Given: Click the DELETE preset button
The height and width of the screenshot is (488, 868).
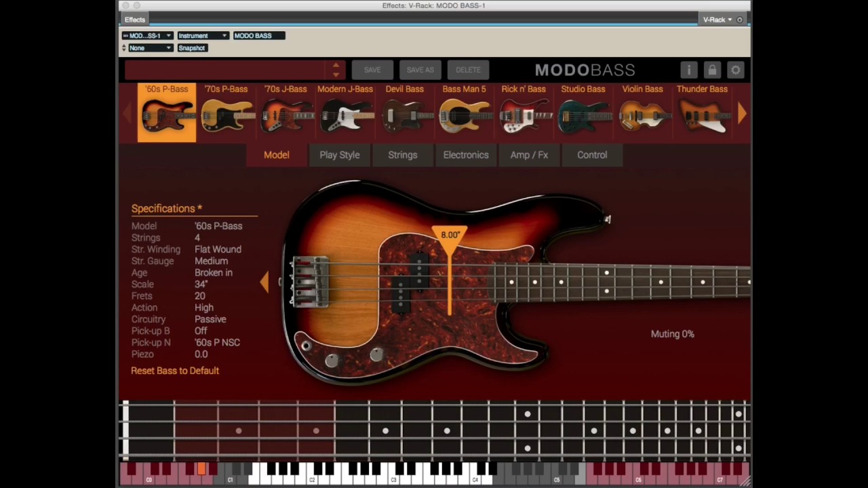Looking at the screenshot, I should click(468, 70).
